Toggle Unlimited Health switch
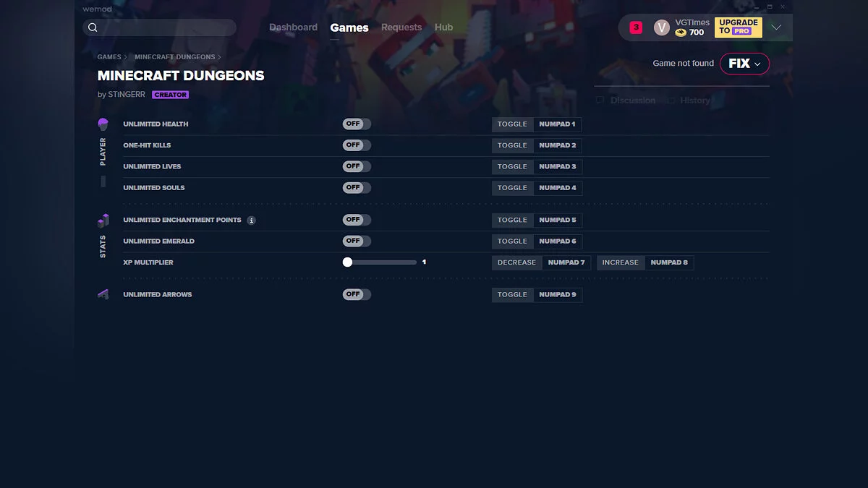 (357, 124)
